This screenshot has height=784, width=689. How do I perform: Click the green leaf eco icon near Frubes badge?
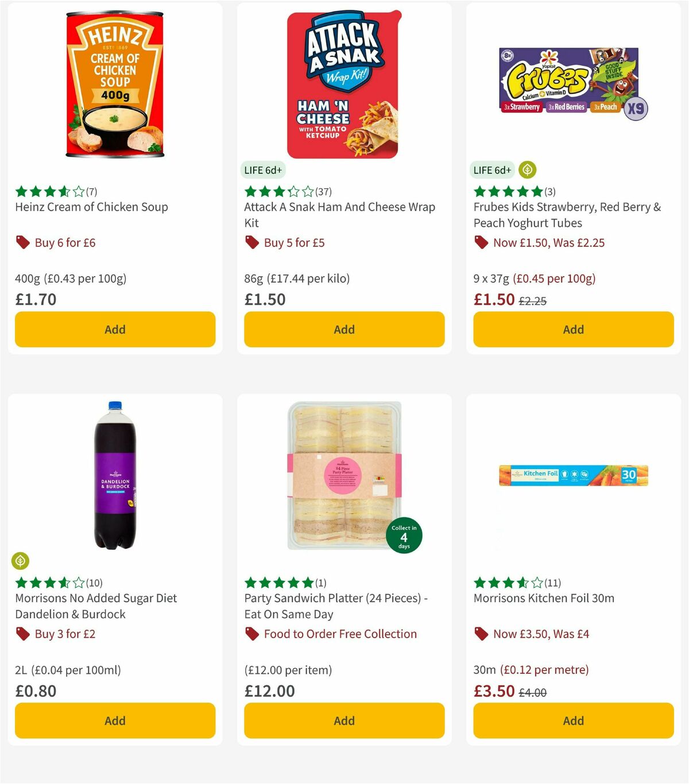(x=527, y=170)
